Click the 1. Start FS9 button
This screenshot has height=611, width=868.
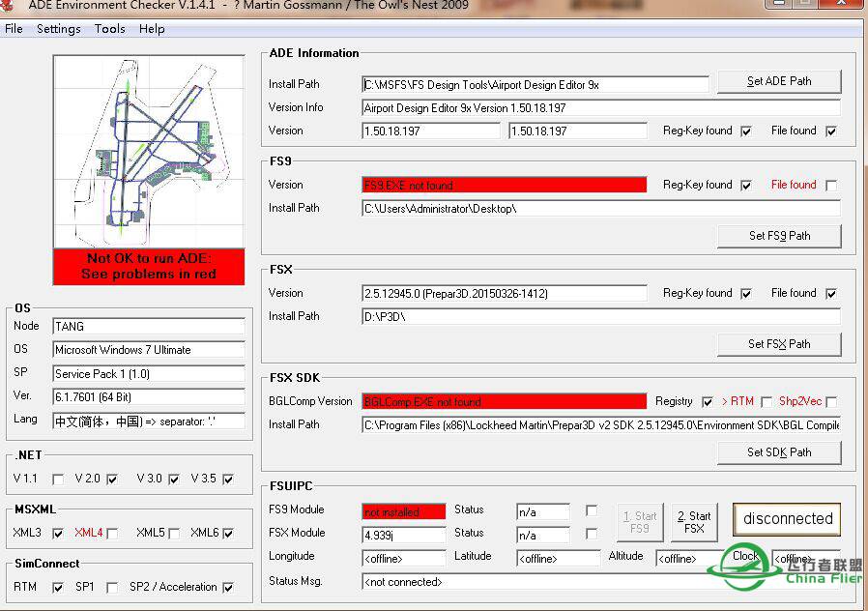click(639, 522)
